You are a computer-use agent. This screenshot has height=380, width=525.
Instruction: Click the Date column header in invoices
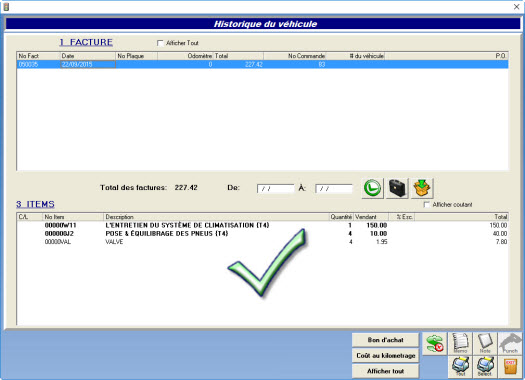click(x=88, y=56)
